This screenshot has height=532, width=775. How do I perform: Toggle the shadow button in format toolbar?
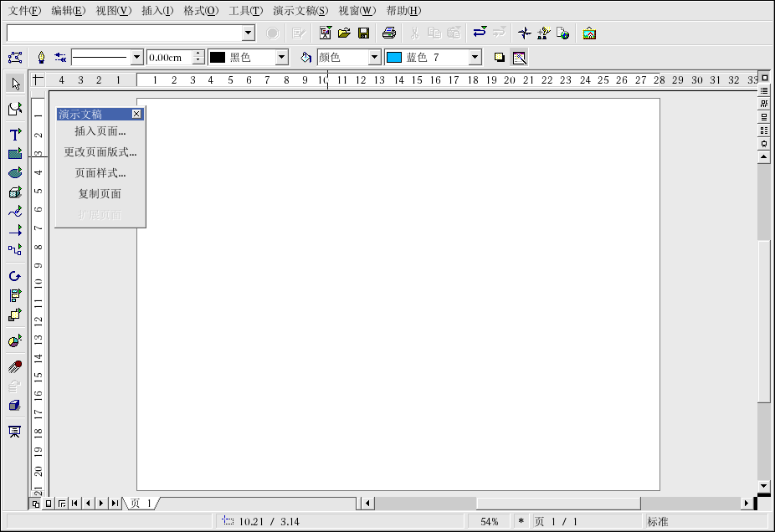coord(500,58)
